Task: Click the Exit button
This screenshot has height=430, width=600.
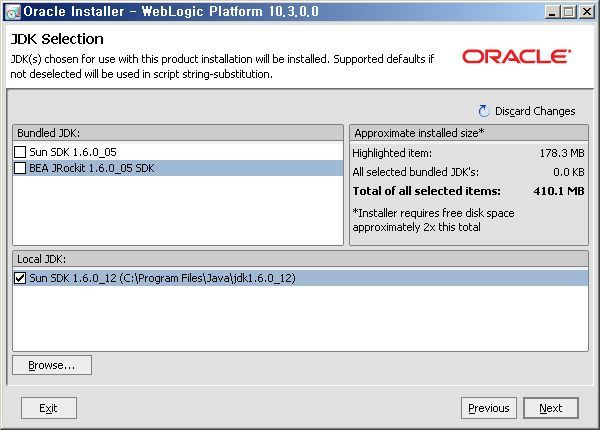Action: point(49,408)
